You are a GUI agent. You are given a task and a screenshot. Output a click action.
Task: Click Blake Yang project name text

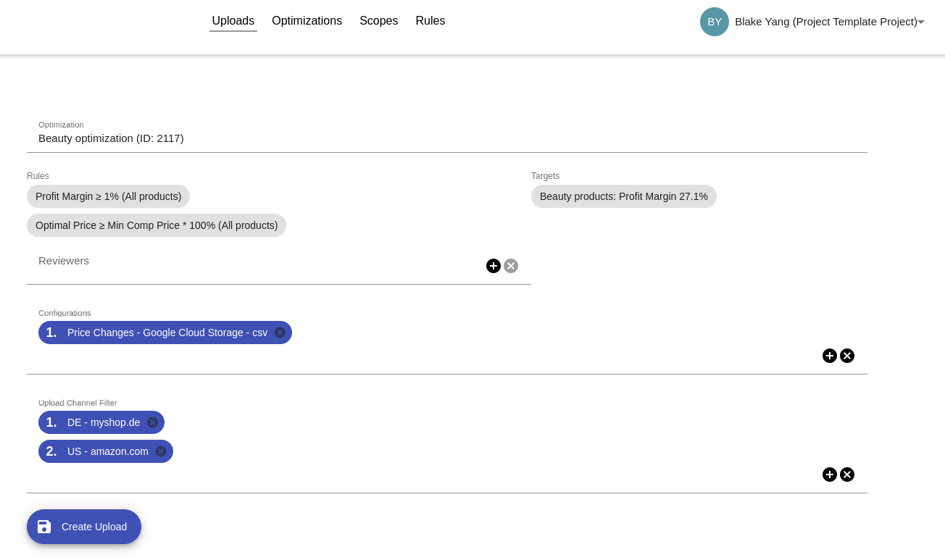tap(826, 22)
